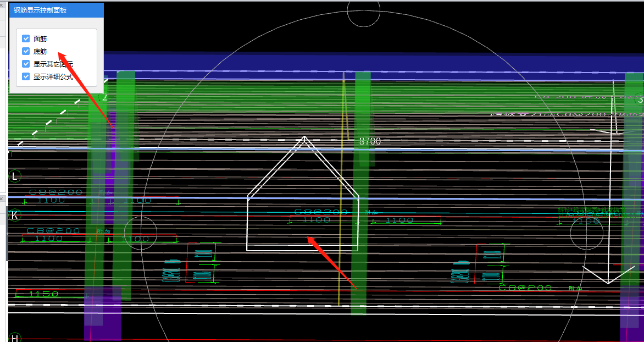
Task: Toggle the 底筋 checkbox
Action: [x=26, y=51]
